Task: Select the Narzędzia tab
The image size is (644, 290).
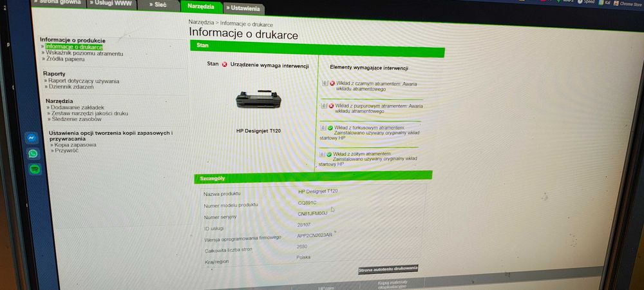Action: [200, 6]
